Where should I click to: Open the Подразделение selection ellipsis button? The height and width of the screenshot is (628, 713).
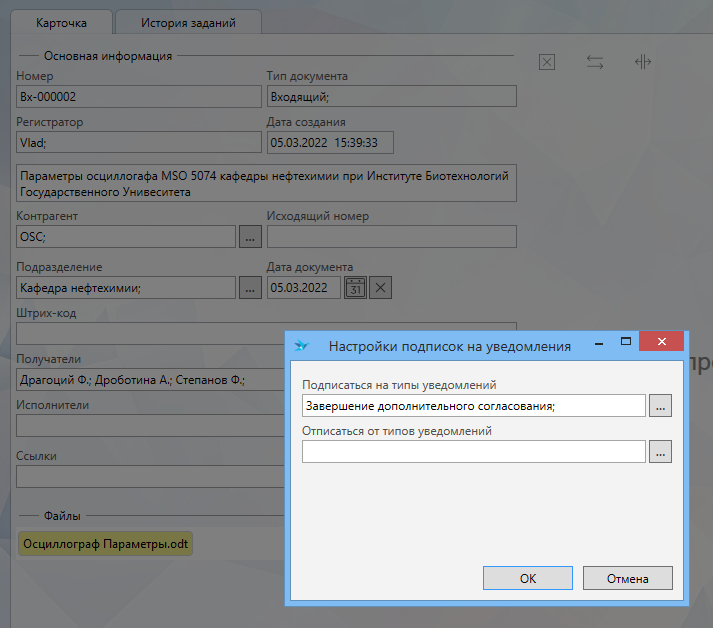click(x=251, y=288)
